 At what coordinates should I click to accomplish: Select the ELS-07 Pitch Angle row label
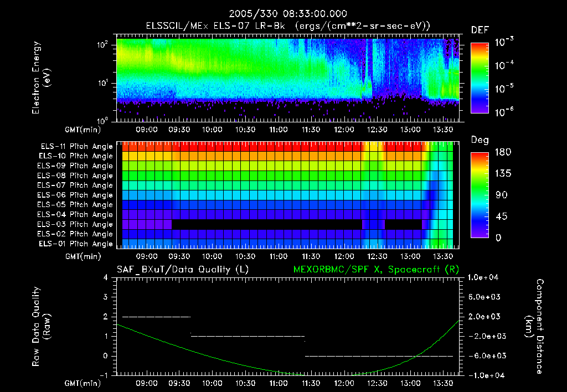pos(75,185)
